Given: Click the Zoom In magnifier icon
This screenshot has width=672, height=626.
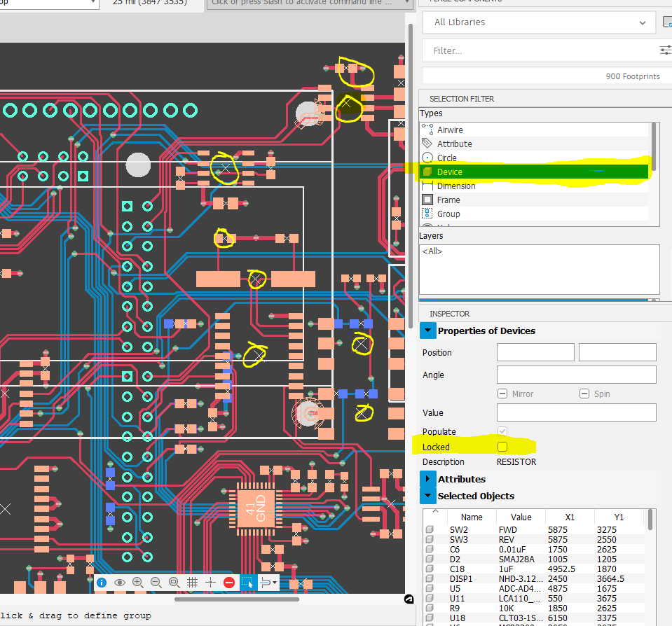Looking at the screenshot, I should pos(137,582).
